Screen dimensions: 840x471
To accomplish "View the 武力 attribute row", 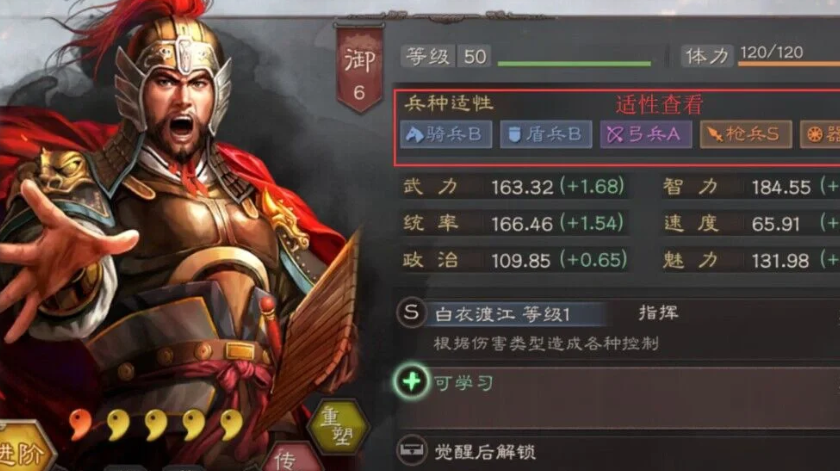I will [x=515, y=186].
